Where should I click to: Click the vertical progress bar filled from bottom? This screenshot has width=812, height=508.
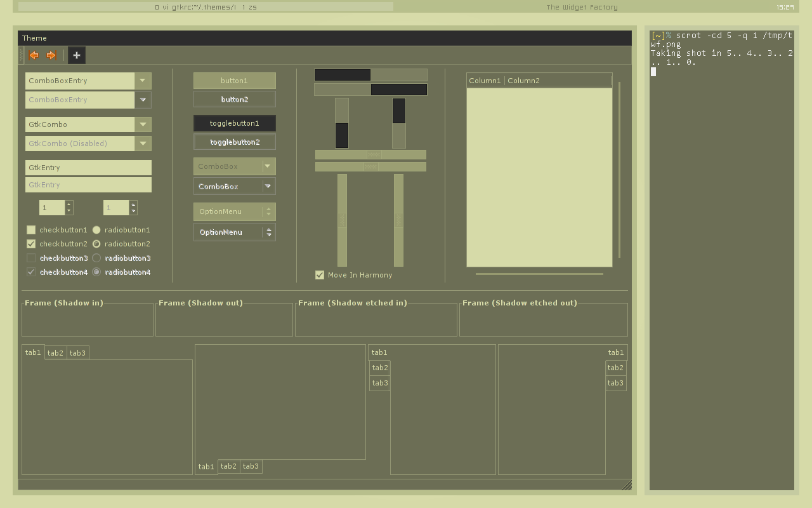[x=342, y=123]
